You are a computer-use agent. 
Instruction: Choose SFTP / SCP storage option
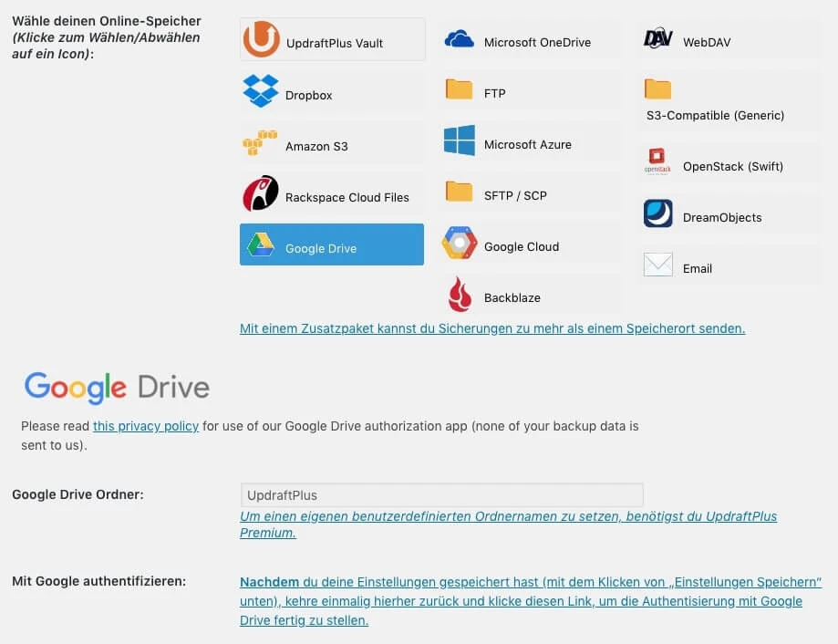(531, 194)
